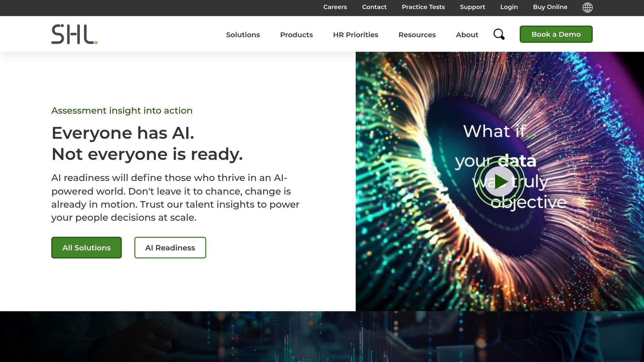The width and height of the screenshot is (644, 362).
Task: Open the Contact link
Action: (x=374, y=7)
